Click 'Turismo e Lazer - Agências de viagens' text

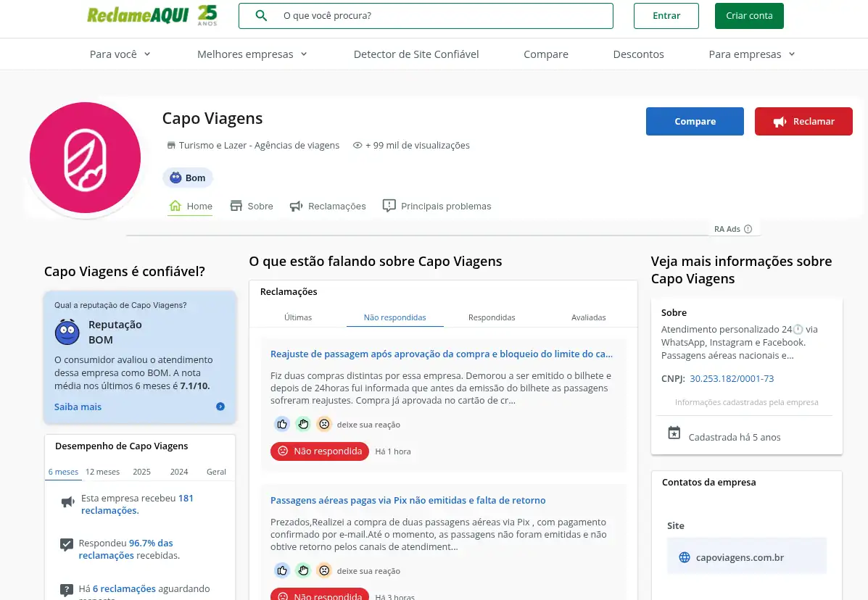click(259, 146)
